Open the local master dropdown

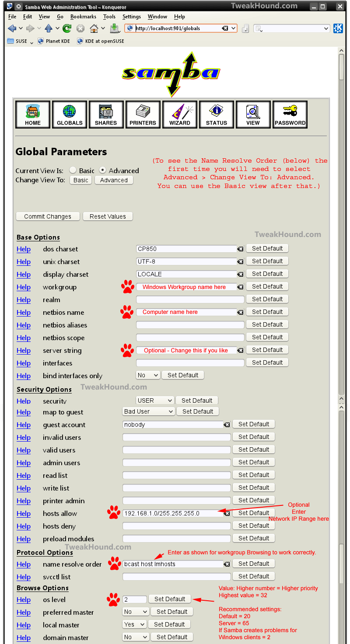[x=134, y=624]
